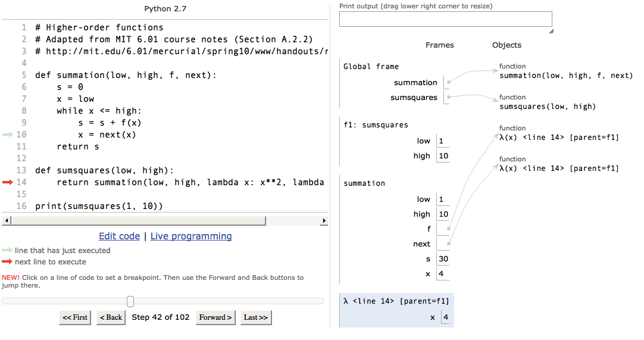Click the summation pointer dot in Global frame

click(449, 82)
